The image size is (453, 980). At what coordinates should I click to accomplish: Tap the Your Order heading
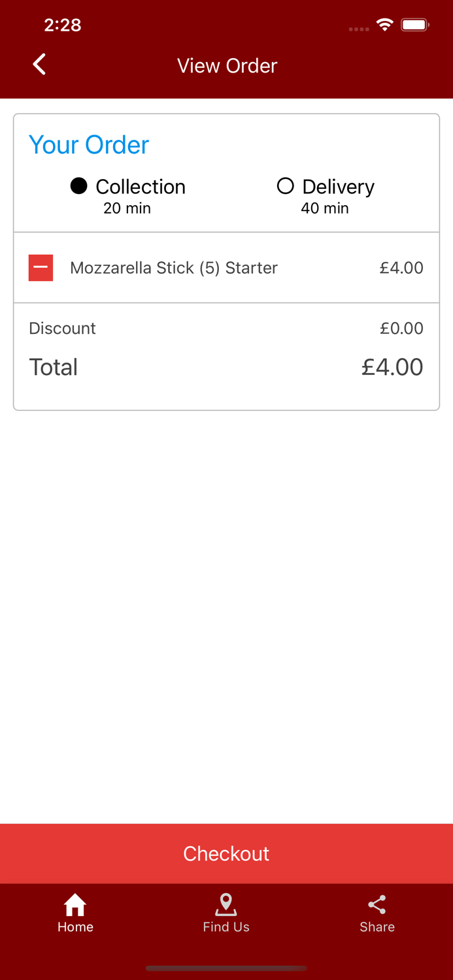coord(89,144)
